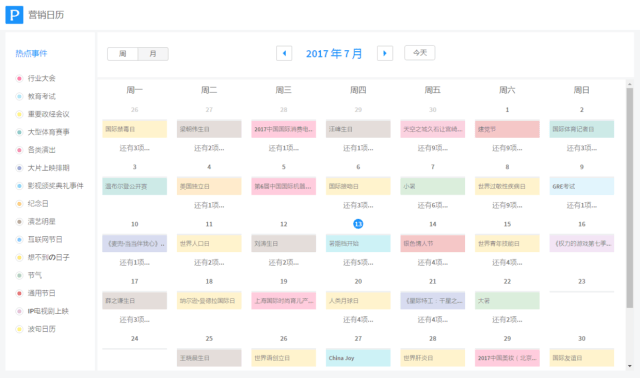Image resolution: width=640 pixels, height=378 pixels.
Task: Click the 今天 today button
Action: point(420,53)
